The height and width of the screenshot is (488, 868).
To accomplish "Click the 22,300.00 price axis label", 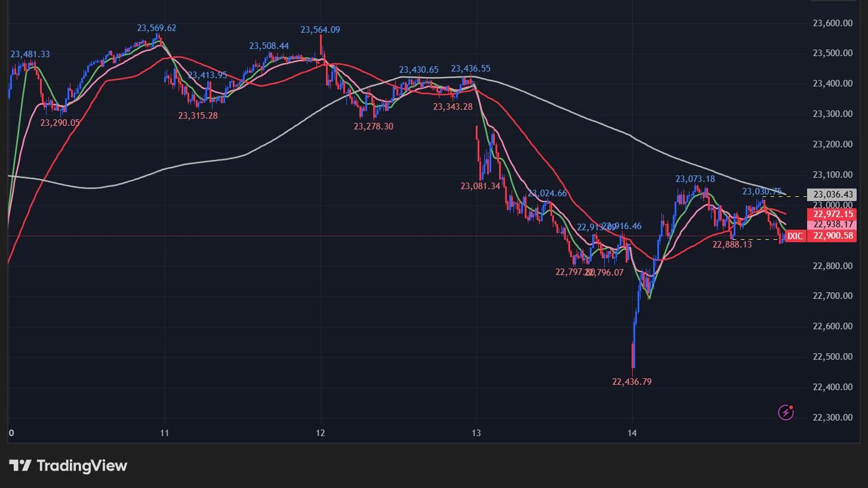I will 832,418.
